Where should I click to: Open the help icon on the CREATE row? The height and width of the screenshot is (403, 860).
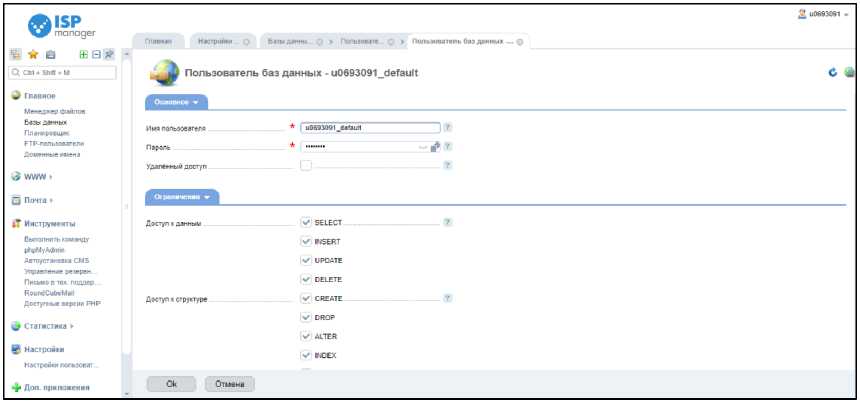(448, 298)
